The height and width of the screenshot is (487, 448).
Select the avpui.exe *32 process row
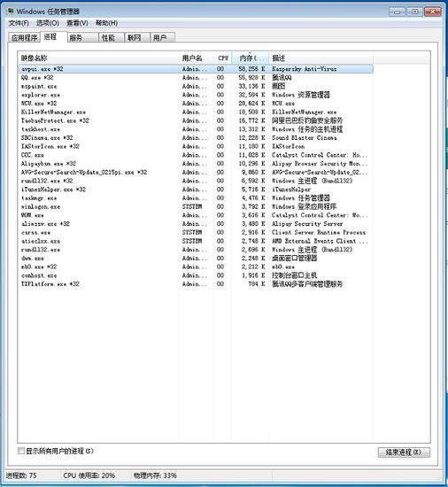tap(196, 69)
